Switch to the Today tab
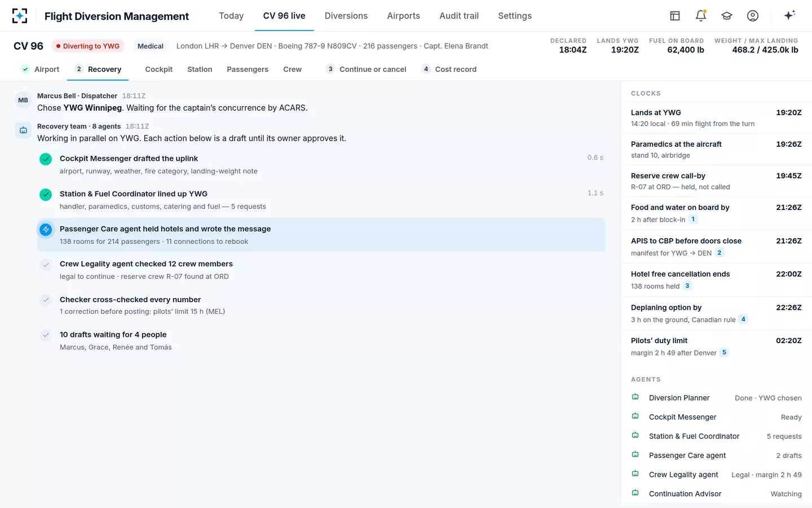Screen dimensions: 812x508 tap(231, 16)
